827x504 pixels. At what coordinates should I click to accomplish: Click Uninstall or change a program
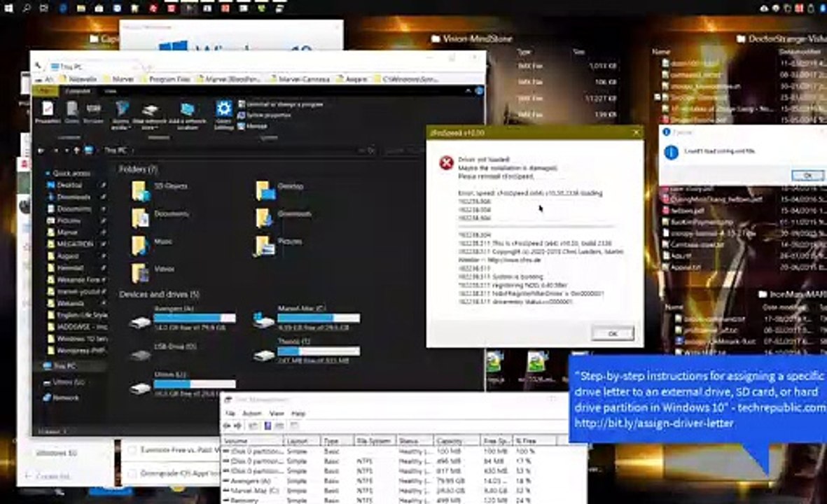pyautogui.click(x=281, y=104)
